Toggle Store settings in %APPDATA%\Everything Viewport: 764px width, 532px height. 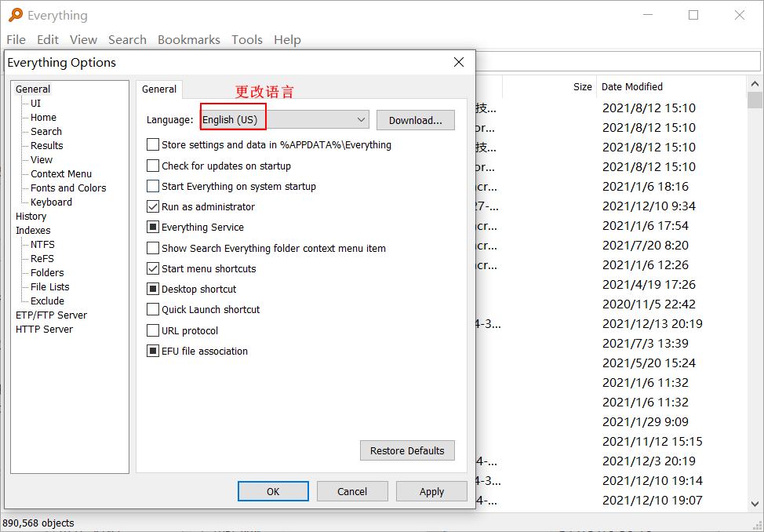pos(153,145)
